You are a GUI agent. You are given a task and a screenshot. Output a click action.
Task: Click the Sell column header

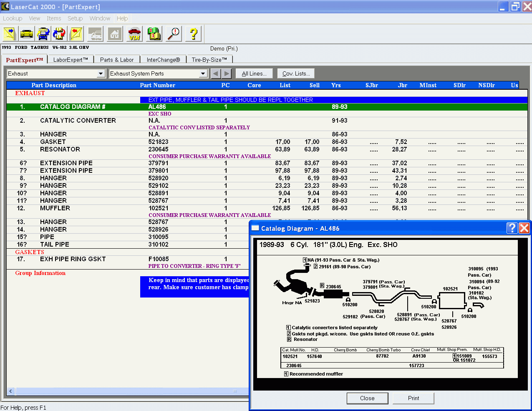pyautogui.click(x=315, y=85)
